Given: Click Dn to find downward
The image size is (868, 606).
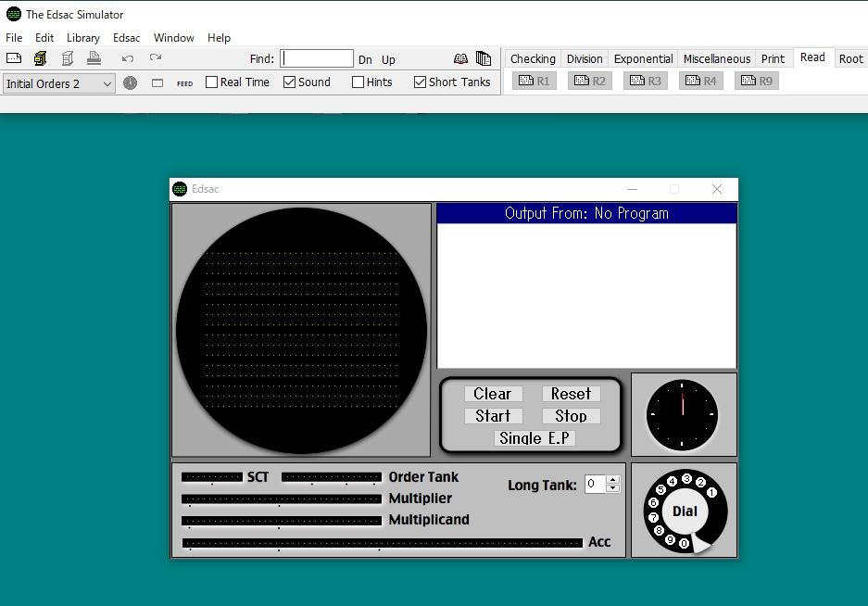Looking at the screenshot, I should 365,59.
